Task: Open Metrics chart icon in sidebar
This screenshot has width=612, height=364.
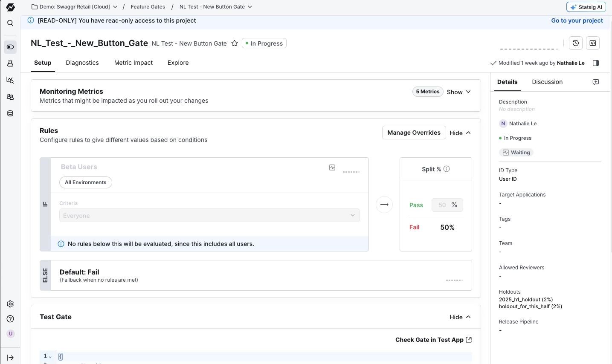Action: click(x=10, y=80)
